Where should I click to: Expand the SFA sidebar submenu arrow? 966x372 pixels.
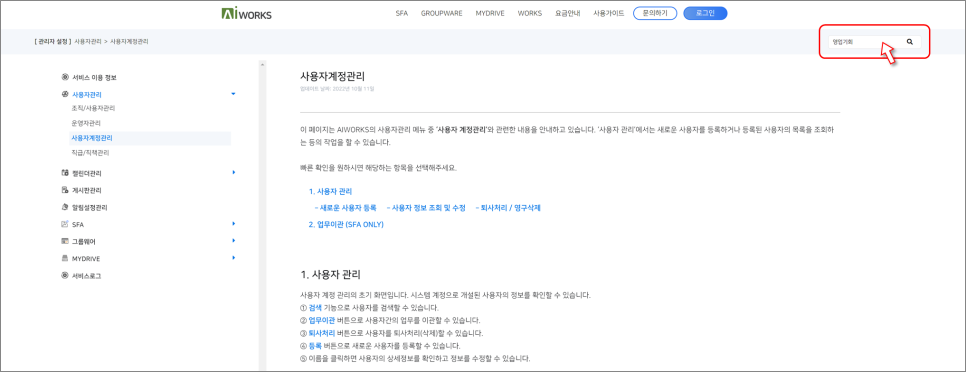233,224
